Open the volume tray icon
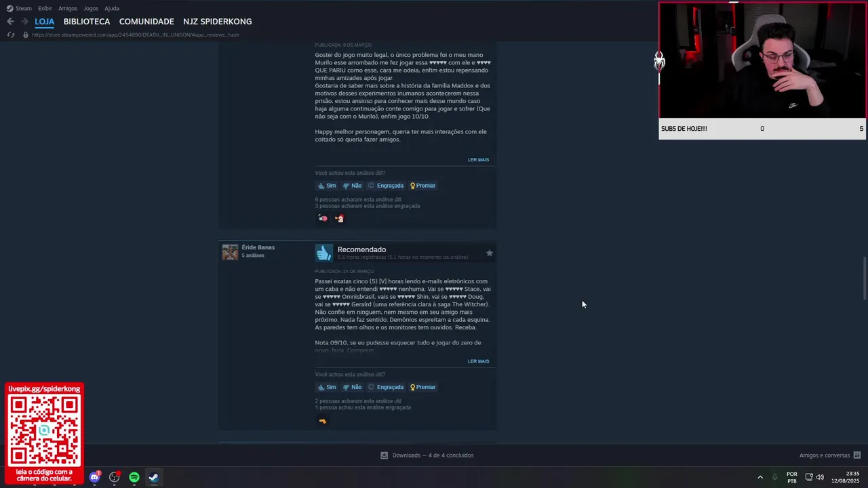Image resolution: width=868 pixels, height=488 pixels. [820, 477]
